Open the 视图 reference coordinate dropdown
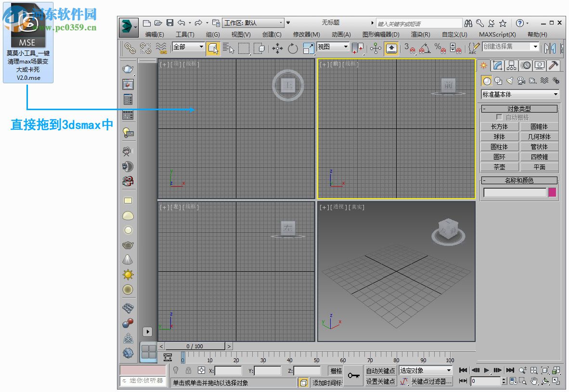 (x=332, y=47)
